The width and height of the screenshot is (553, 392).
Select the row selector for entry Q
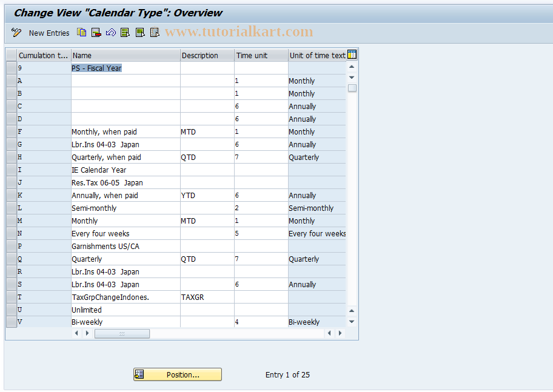click(x=12, y=259)
